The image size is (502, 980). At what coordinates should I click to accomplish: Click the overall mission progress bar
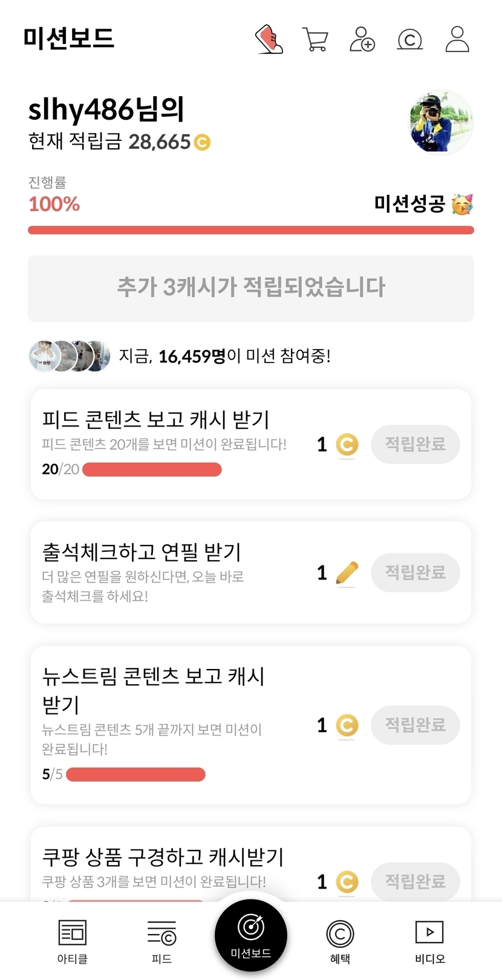(x=251, y=230)
